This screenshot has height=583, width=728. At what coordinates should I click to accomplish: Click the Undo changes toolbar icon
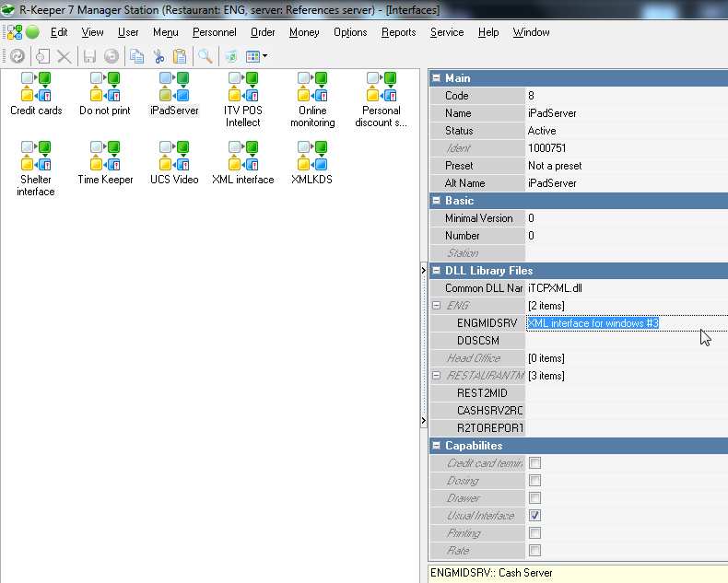(x=112, y=56)
